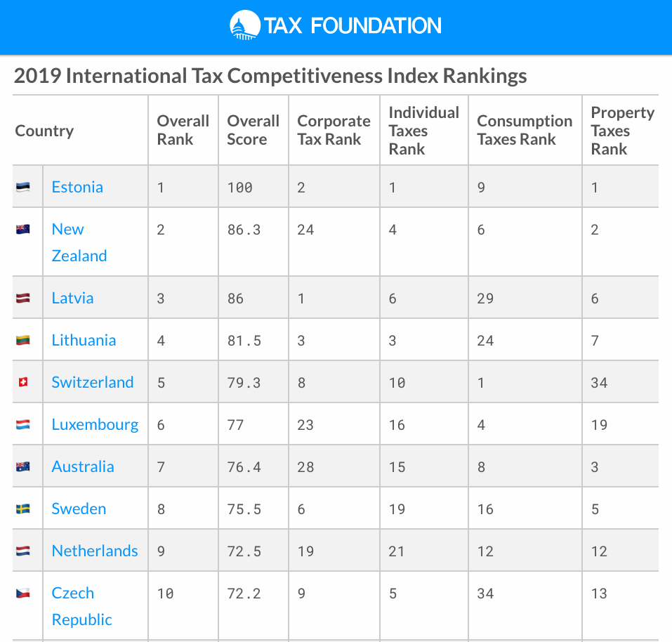Click the Latvia flag icon

[x=23, y=298]
